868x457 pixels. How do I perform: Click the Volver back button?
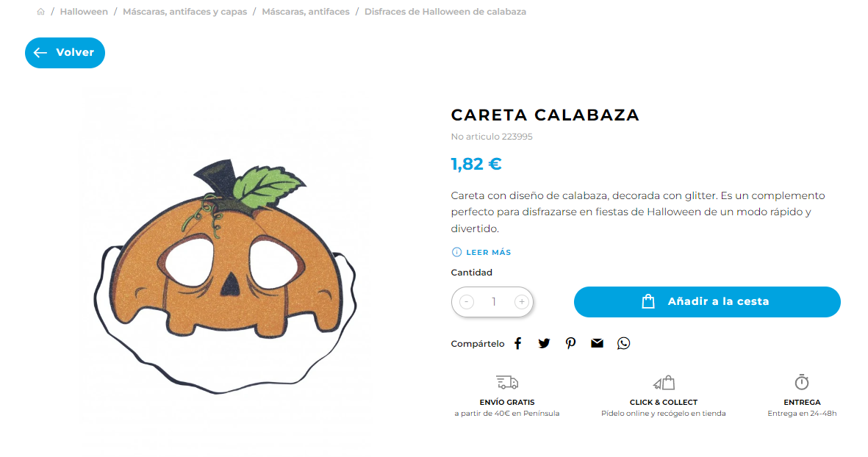coord(65,53)
